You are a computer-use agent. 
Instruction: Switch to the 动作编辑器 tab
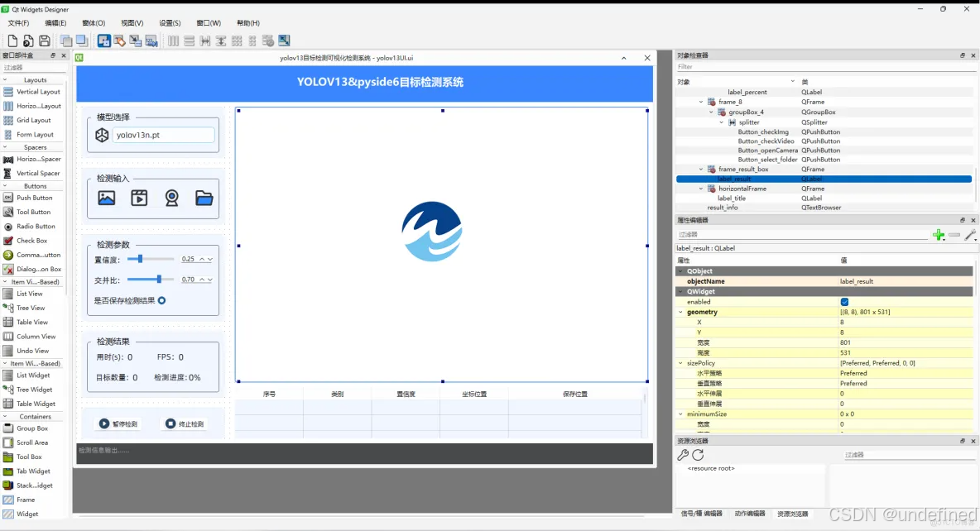pyautogui.click(x=749, y=514)
